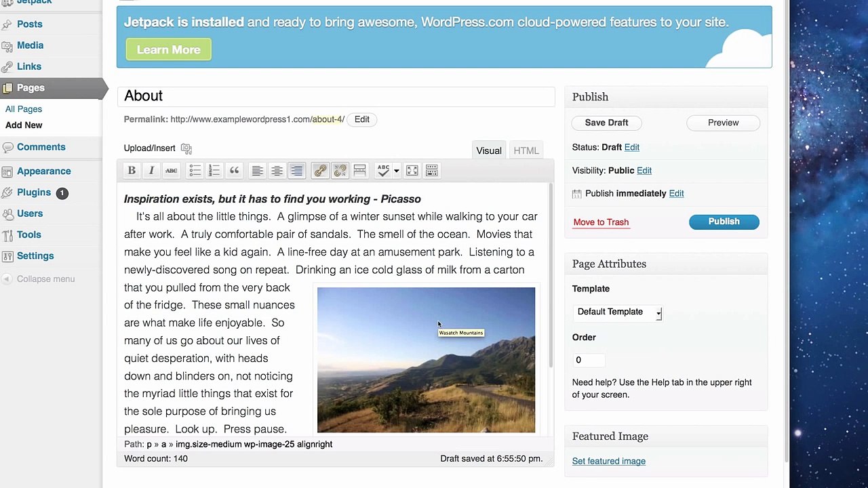Image resolution: width=868 pixels, height=488 pixels.
Task: Open Appearance in sidebar menu
Action: tap(44, 171)
